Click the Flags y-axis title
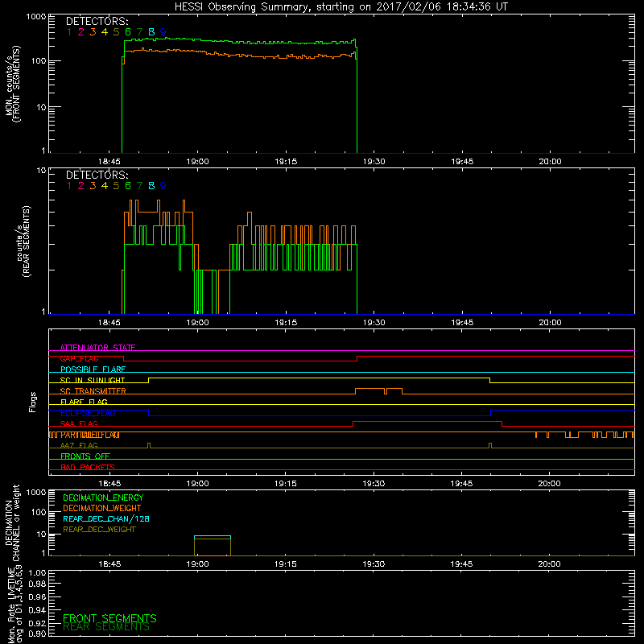Screen dimensions: 644x644 tap(32, 402)
